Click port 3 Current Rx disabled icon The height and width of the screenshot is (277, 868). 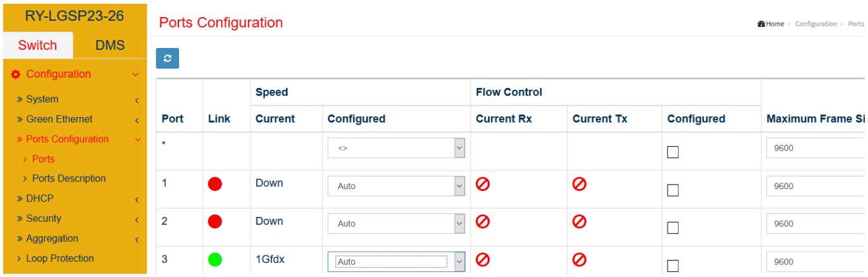point(483,259)
